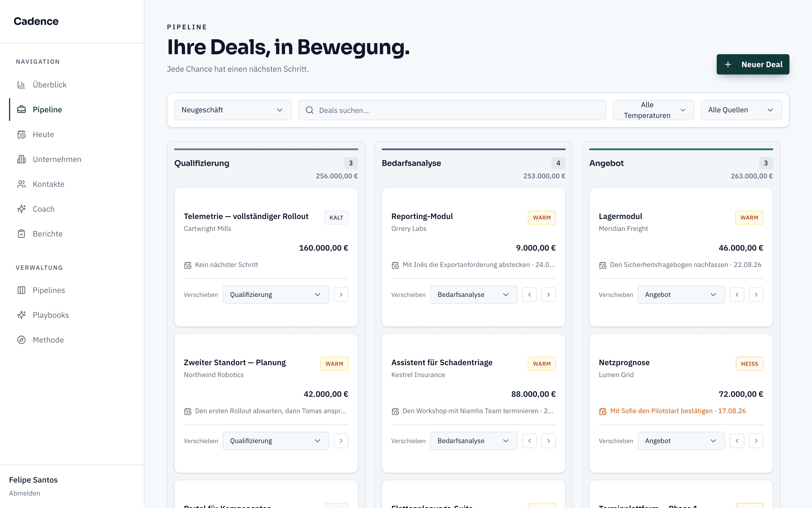Advance Netzprognose deal to next stage

click(756, 441)
